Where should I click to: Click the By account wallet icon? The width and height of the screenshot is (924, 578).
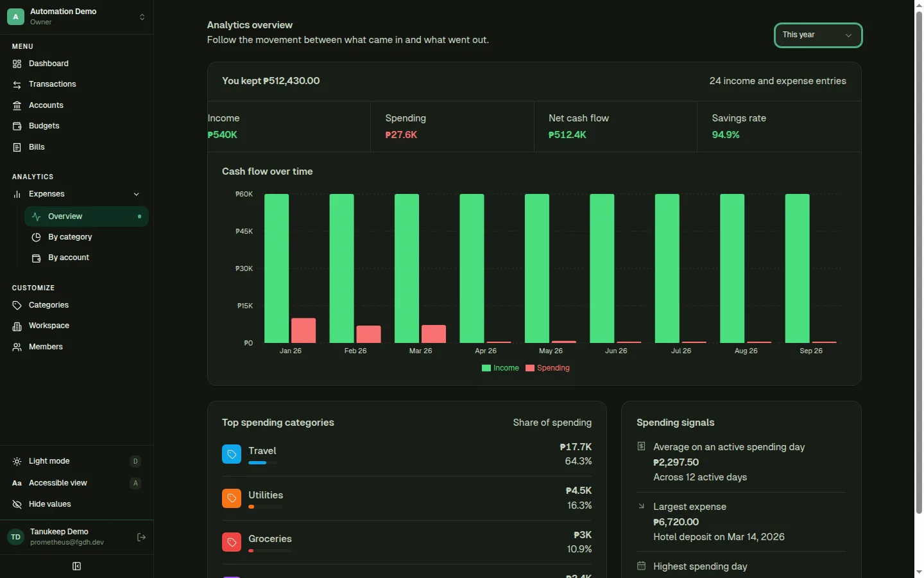(37, 258)
